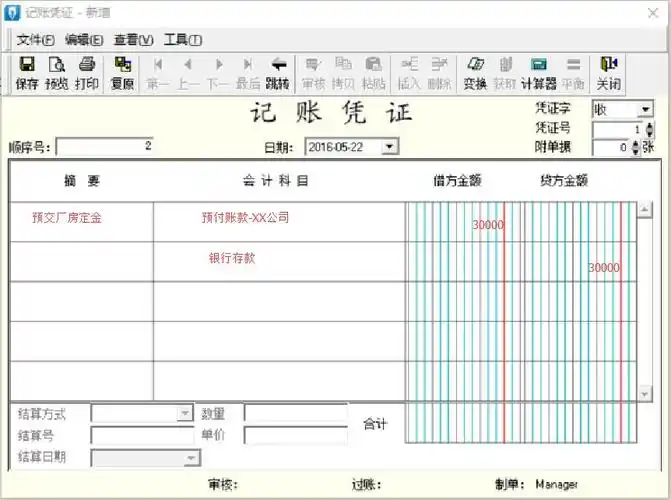Image resolution: width=671 pixels, height=500 pixels.
Task: Open the Tools (工具) menu
Action: click(x=183, y=40)
